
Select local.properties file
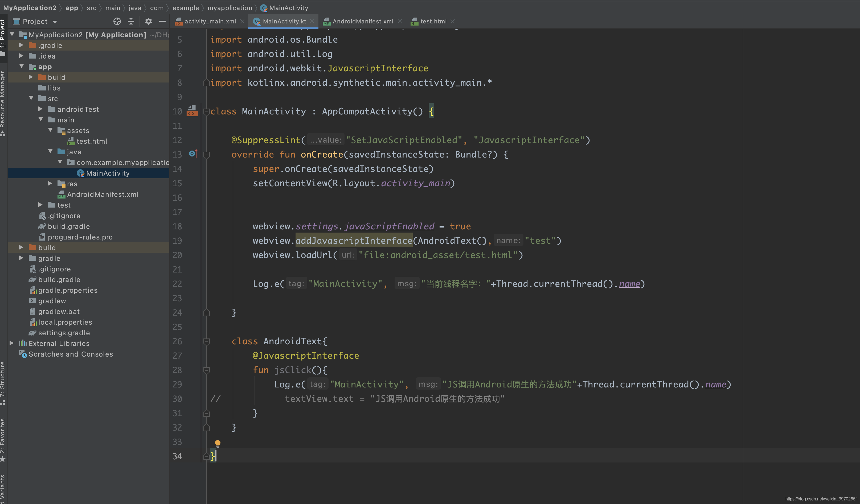[65, 322]
